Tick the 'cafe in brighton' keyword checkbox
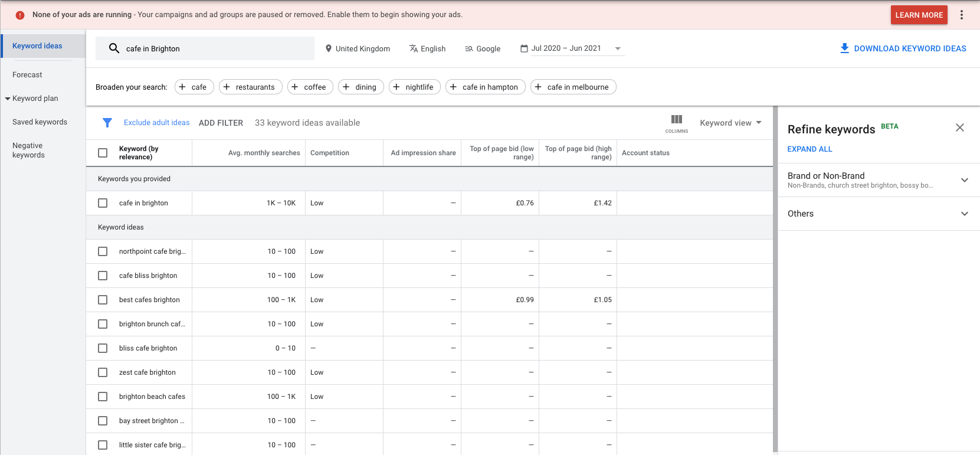The width and height of the screenshot is (980, 455). [103, 203]
